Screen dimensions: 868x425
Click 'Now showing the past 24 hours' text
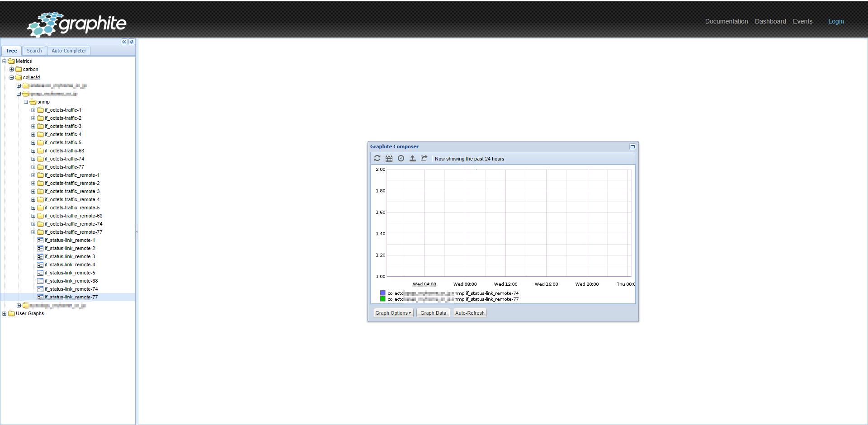coord(469,159)
